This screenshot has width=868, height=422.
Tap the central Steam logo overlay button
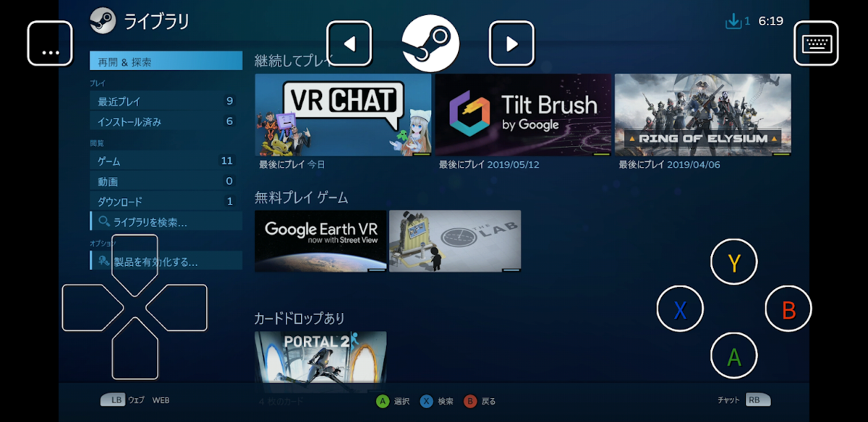(x=430, y=43)
